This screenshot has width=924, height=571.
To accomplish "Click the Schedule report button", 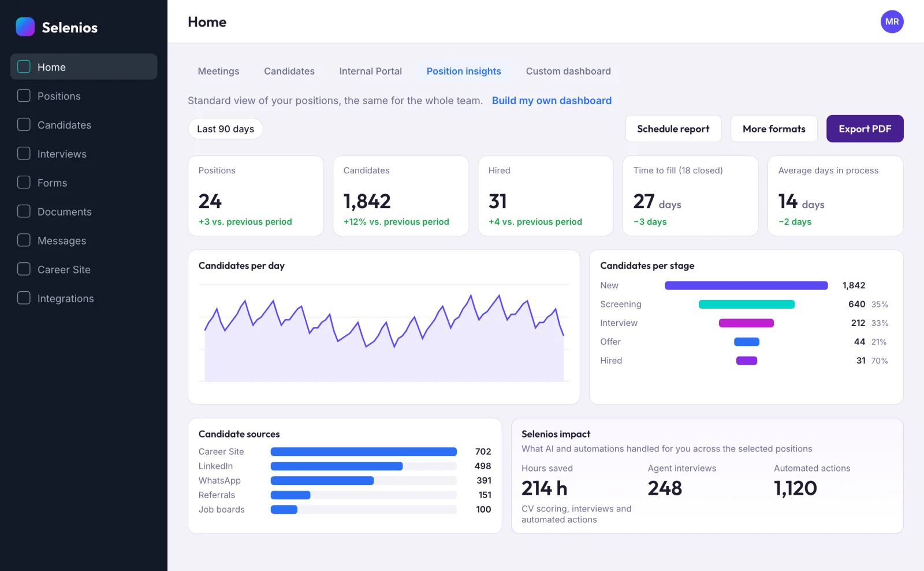I will [x=673, y=129].
